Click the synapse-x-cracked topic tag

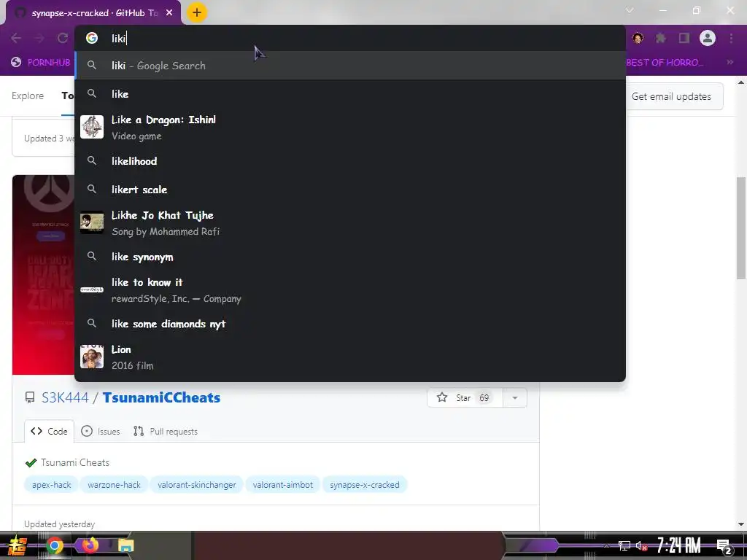pyautogui.click(x=365, y=485)
